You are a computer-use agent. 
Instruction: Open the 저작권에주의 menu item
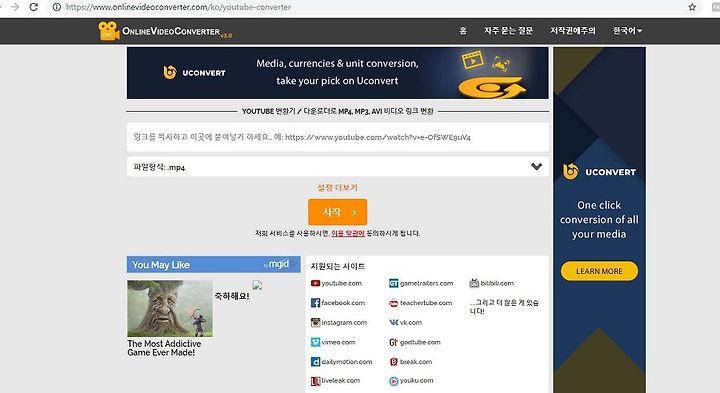573,31
